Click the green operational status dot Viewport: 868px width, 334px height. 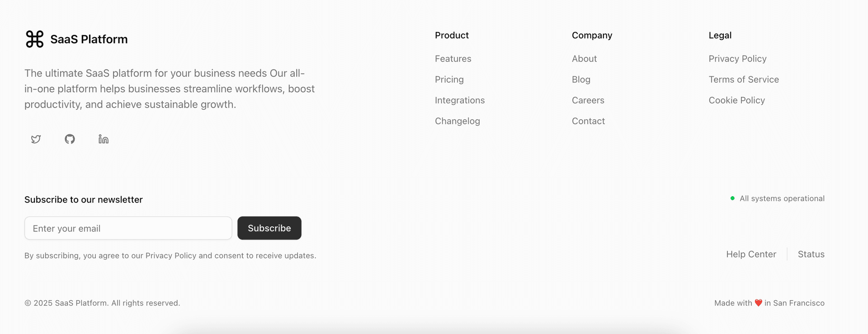pyautogui.click(x=733, y=198)
